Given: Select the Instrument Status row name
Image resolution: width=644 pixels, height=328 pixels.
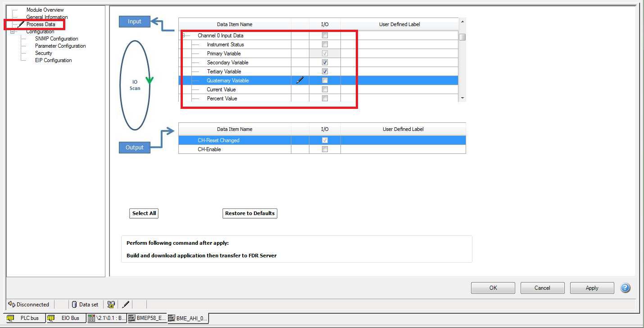Looking at the screenshot, I should [x=226, y=45].
